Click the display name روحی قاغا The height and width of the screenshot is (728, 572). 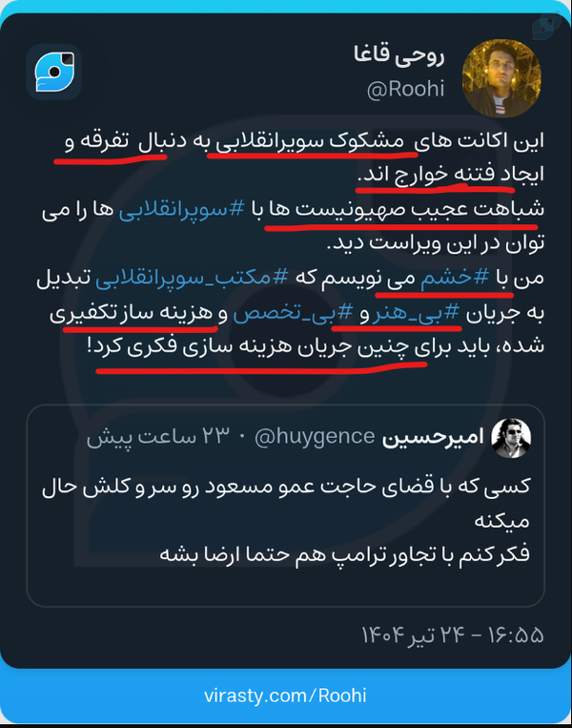399,55
